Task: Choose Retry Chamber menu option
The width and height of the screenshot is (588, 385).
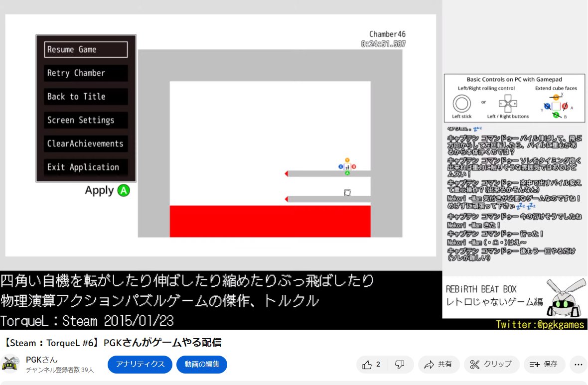Action: click(86, 73)
